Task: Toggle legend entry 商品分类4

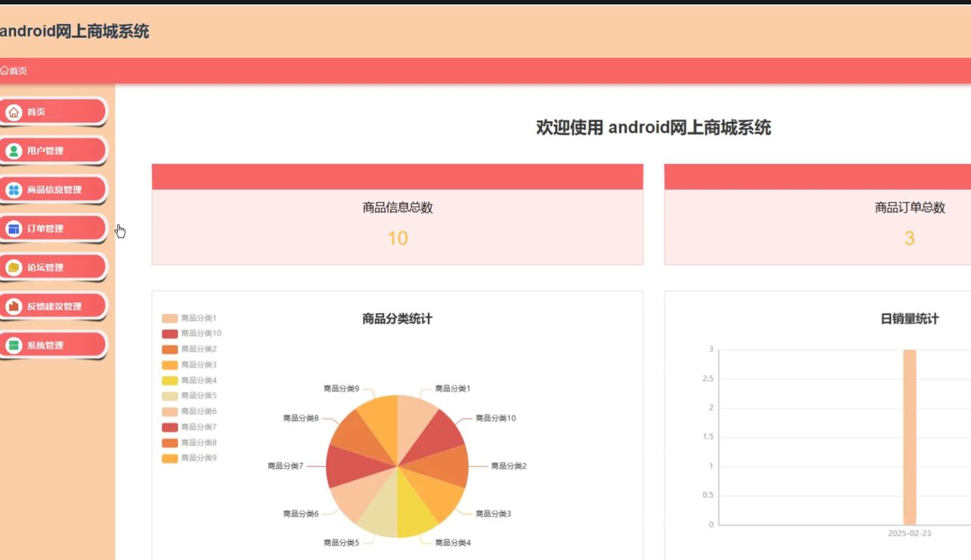Action: point(189,381)
